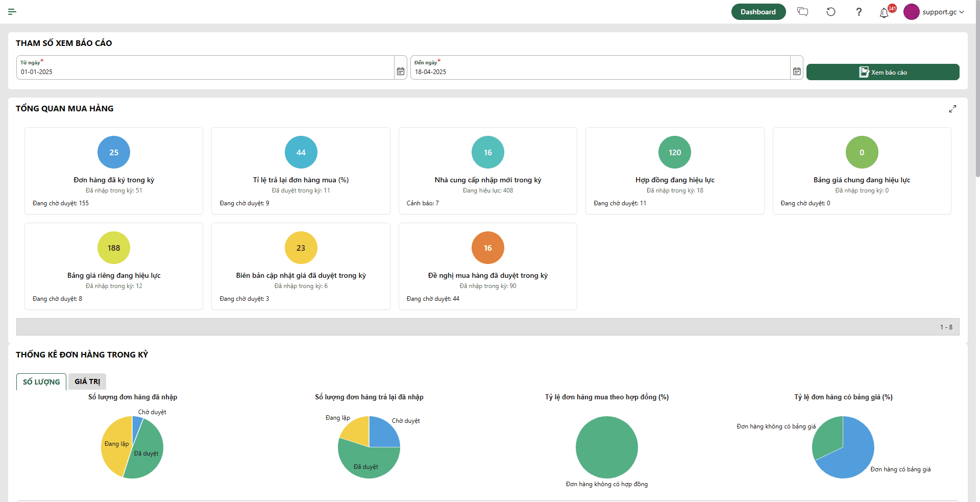Viewport: 980px width, 502px height.
Task: Select Hợp đồng đang hiệu lực card
Action: coord(674,171)
